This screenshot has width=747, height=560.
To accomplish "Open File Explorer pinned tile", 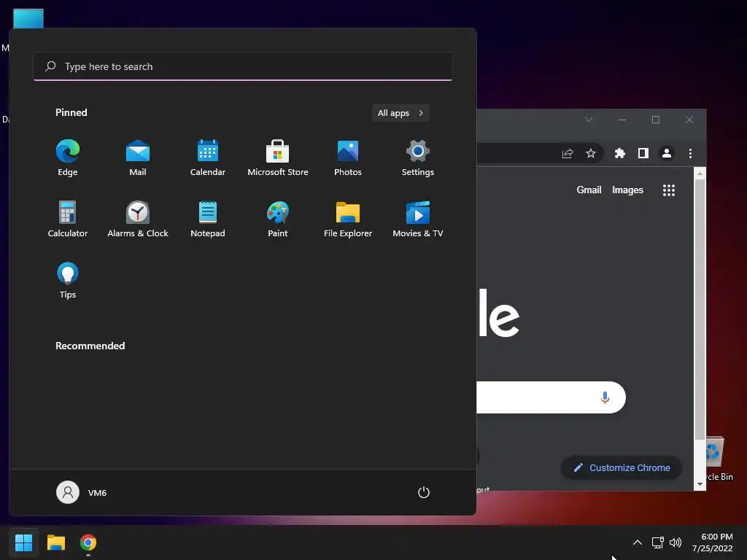I will [348, 219].
